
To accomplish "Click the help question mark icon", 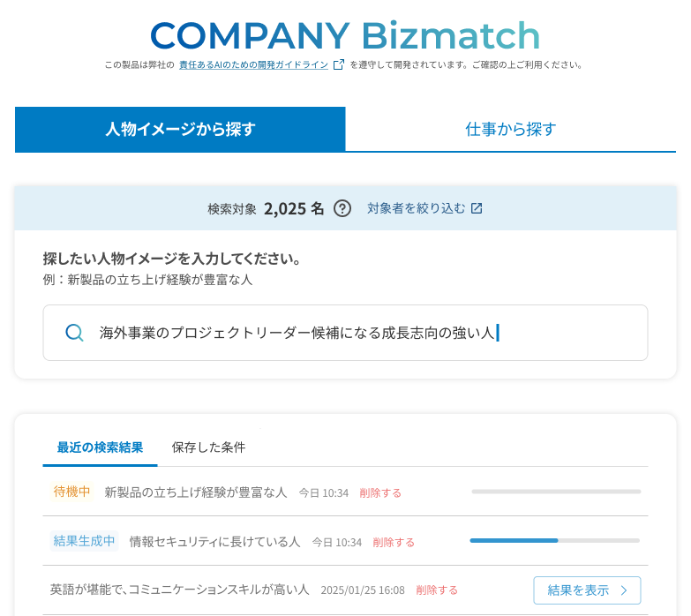I will pos(342,209).
